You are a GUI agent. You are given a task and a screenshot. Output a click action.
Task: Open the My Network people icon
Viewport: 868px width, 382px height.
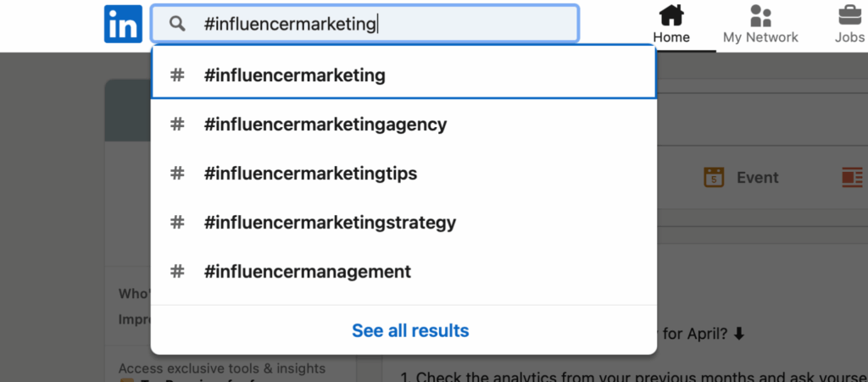tap(760, 15)
